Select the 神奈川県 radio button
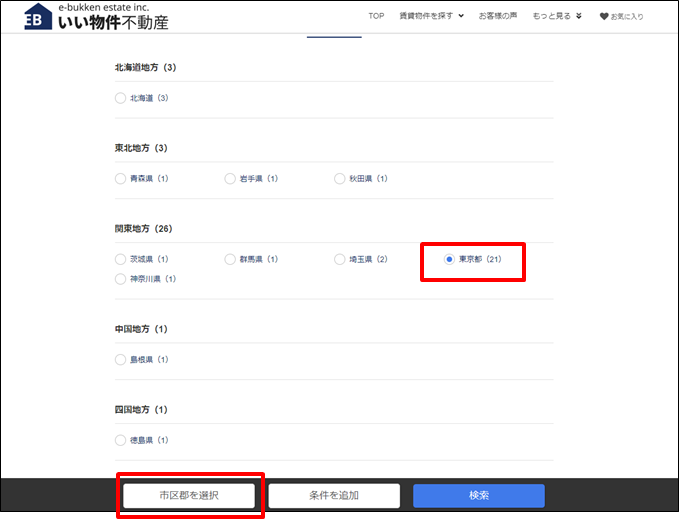Viewport: 679px width, 519px height. tap(121, 279)
